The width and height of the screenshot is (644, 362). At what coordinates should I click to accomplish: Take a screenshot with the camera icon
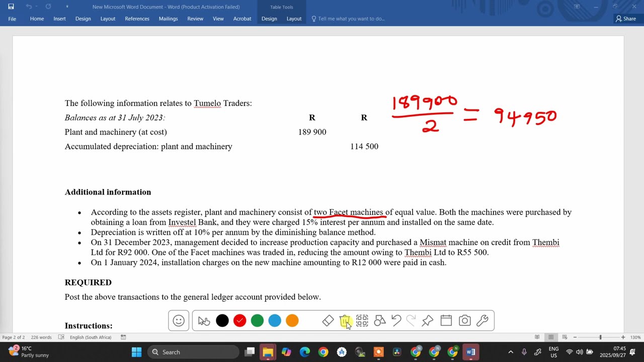pyautogui.click(x=465, y=321)
